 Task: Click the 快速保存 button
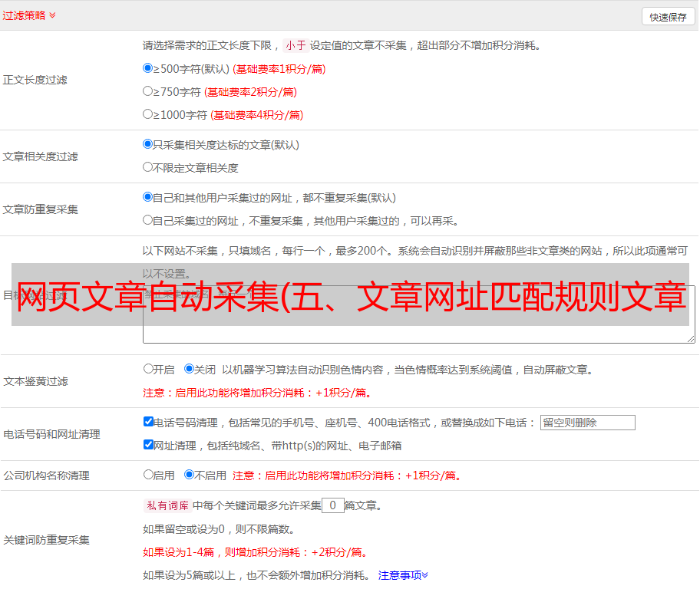[668, 17]
